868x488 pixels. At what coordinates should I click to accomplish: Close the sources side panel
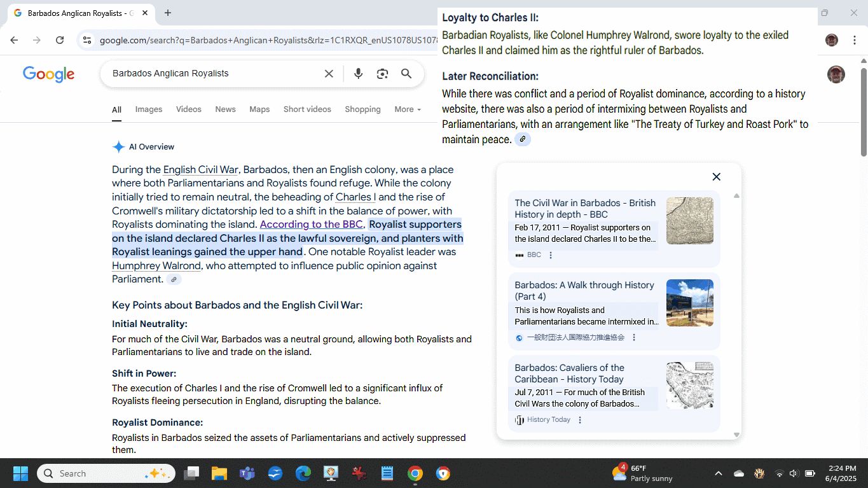(716, 177)
